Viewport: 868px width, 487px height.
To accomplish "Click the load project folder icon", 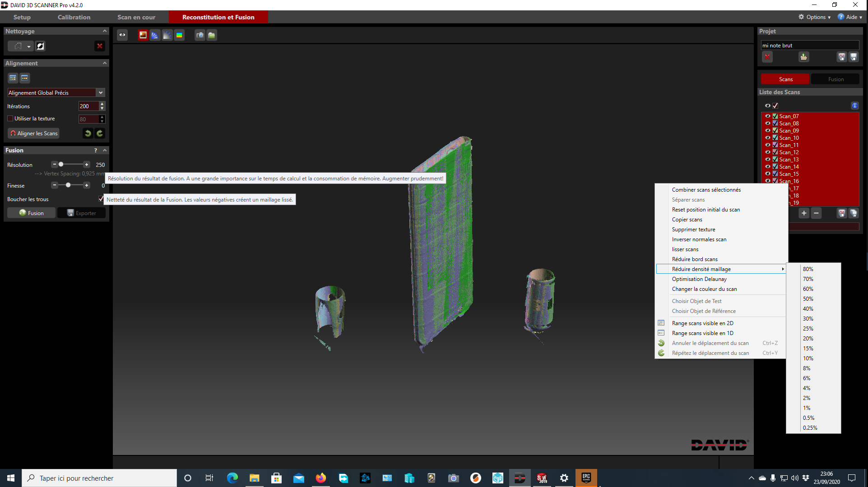I will coord(803,57).
